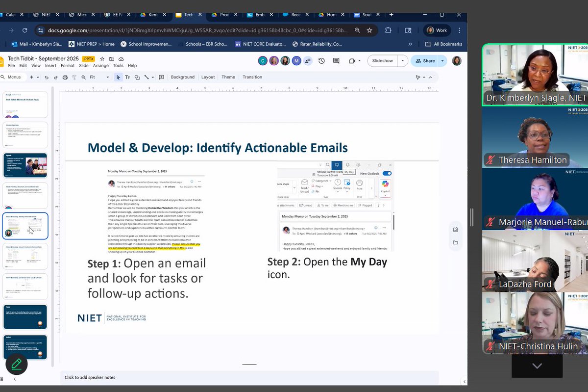Click the Transition button

(x=252, y=77)
